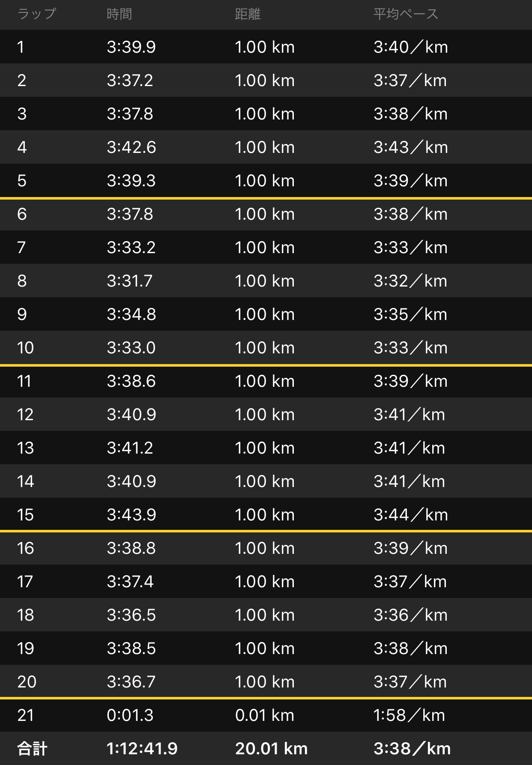Select lap 15 pace 3:44/km

point(410,515)
